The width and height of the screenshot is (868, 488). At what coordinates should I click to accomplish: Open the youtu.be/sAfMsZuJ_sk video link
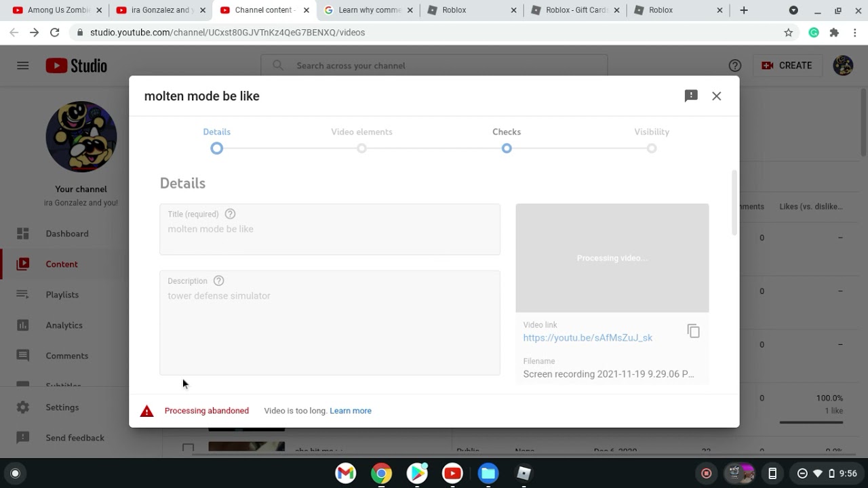[587, 338]
